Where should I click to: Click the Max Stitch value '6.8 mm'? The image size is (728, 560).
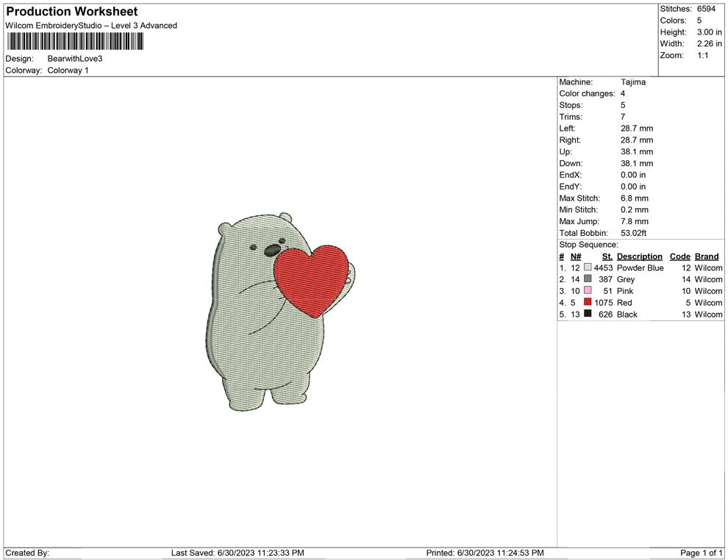point(635,198)
